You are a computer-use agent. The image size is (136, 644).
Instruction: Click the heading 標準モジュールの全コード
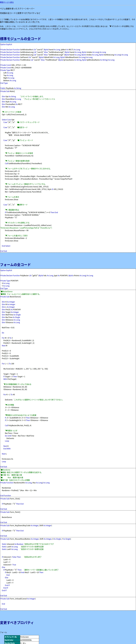20,39
